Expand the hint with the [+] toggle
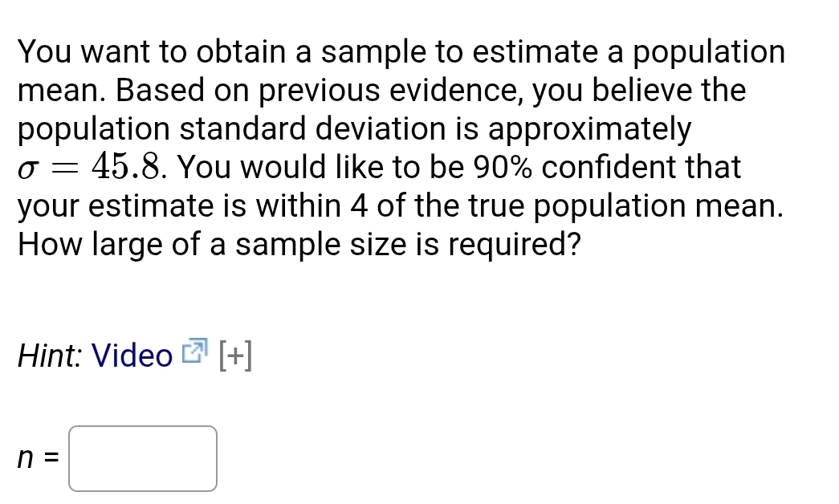The width and height of the screenshot is (839, 504). coord(234,355)
